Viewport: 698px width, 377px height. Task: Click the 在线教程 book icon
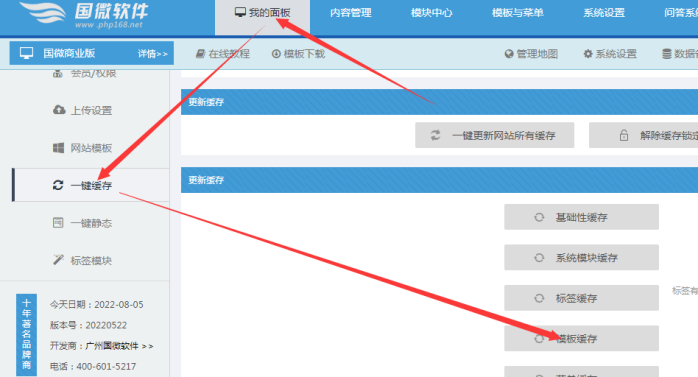(200, 54)
